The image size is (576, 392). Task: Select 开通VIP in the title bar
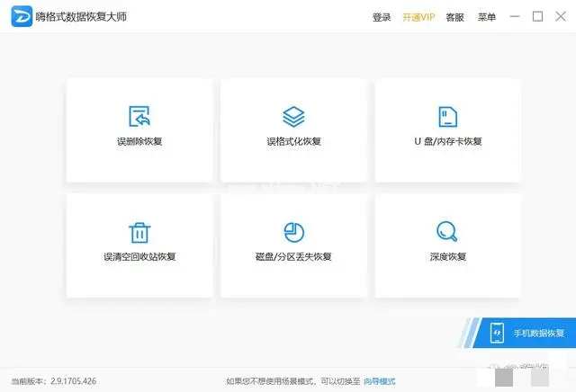coord(418,17)
